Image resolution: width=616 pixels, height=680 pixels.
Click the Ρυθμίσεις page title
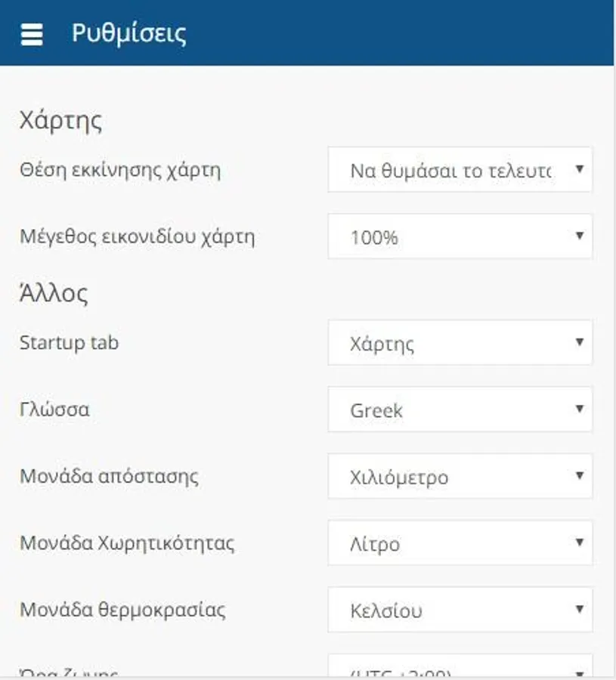128,34
